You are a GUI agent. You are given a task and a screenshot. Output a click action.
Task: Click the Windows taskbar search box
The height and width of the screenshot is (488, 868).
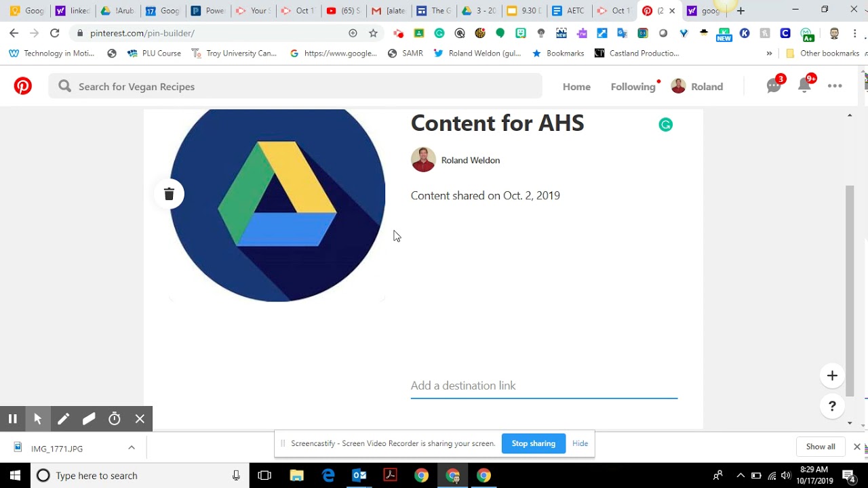coord(139,476)
